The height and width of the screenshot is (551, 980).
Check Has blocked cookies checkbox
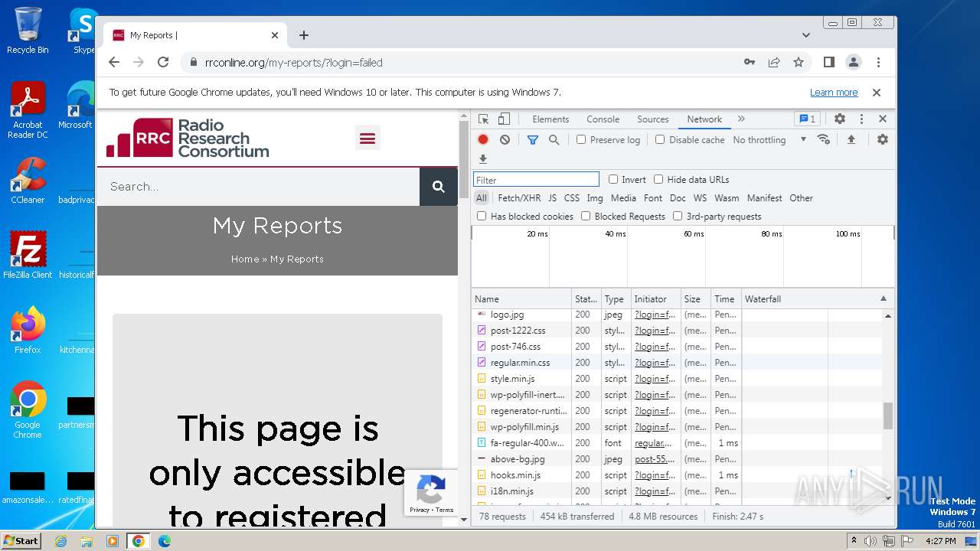[482, 217]
